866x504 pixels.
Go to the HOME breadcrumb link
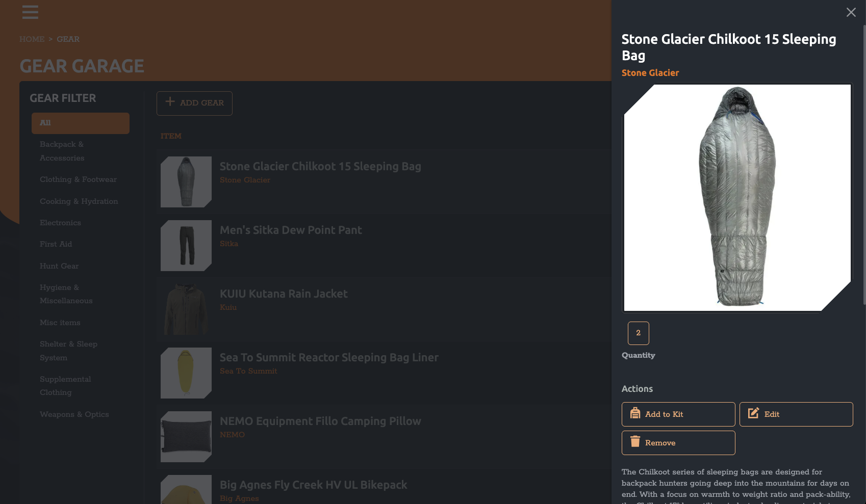32,39
